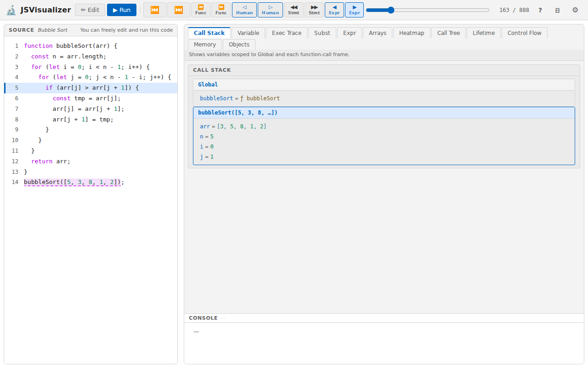Click line 7 'arr[j] = arr[j + 1];'

tap(91, 109)
